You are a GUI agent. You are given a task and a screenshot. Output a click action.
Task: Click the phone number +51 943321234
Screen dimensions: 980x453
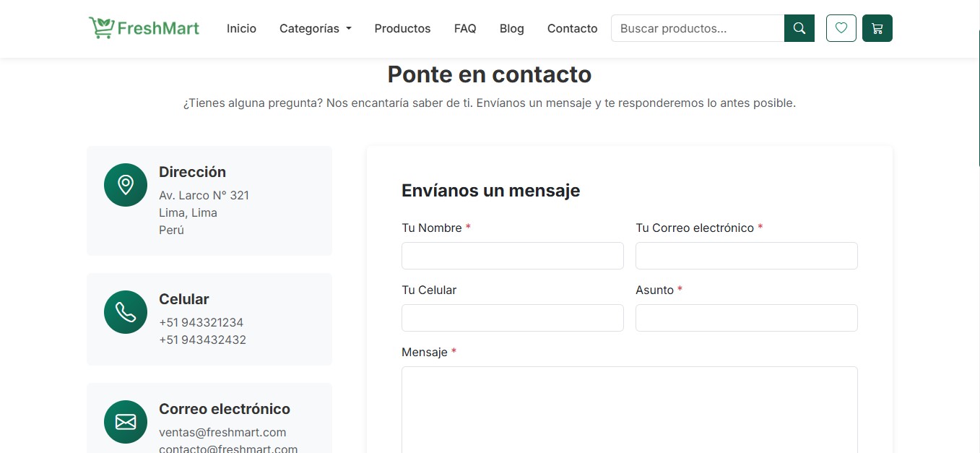coord(201,322)
